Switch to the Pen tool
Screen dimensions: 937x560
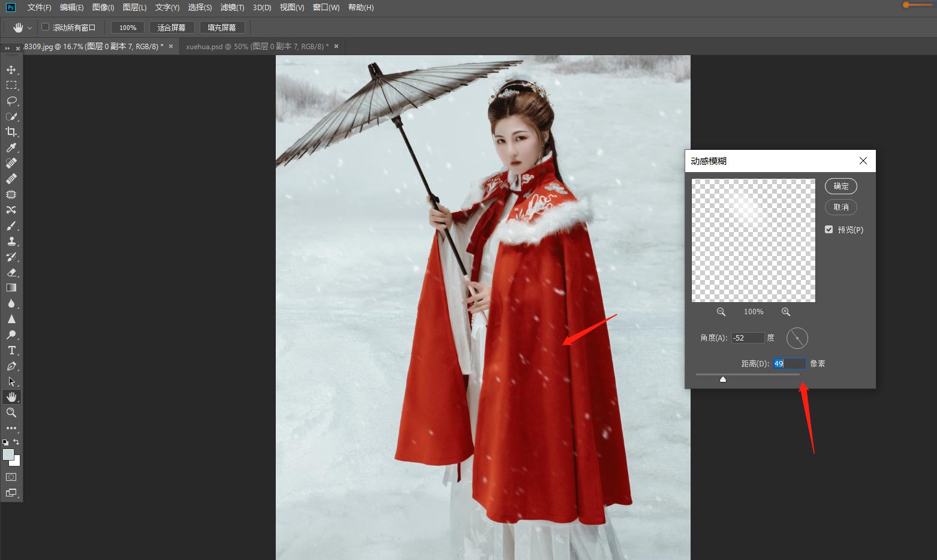pyautogui.click(x=11, y=366)
